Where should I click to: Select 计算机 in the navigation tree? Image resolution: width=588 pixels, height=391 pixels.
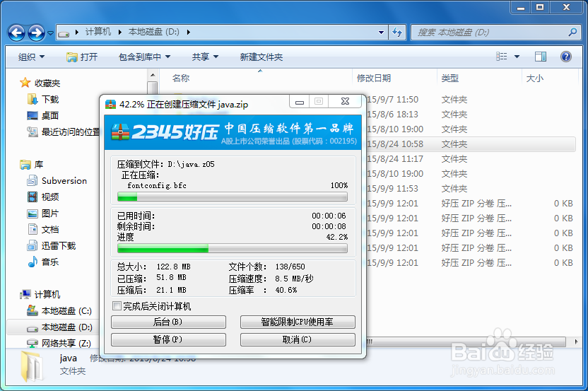(47, 295)
